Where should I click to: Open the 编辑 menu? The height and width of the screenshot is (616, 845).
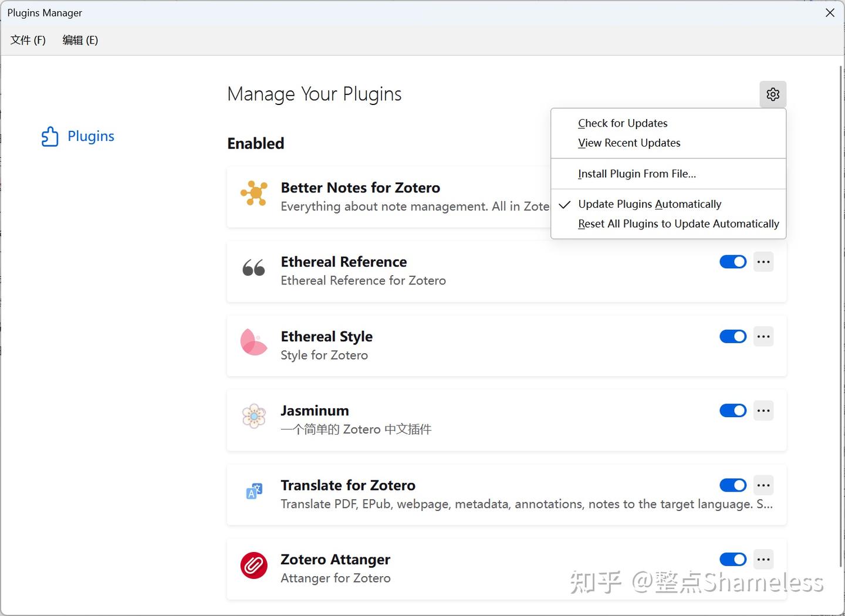(x=80, y=40)
